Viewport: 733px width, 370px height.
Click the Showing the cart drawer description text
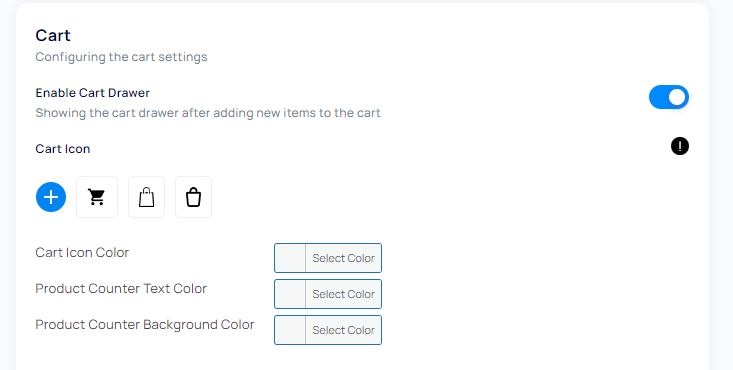208,113
